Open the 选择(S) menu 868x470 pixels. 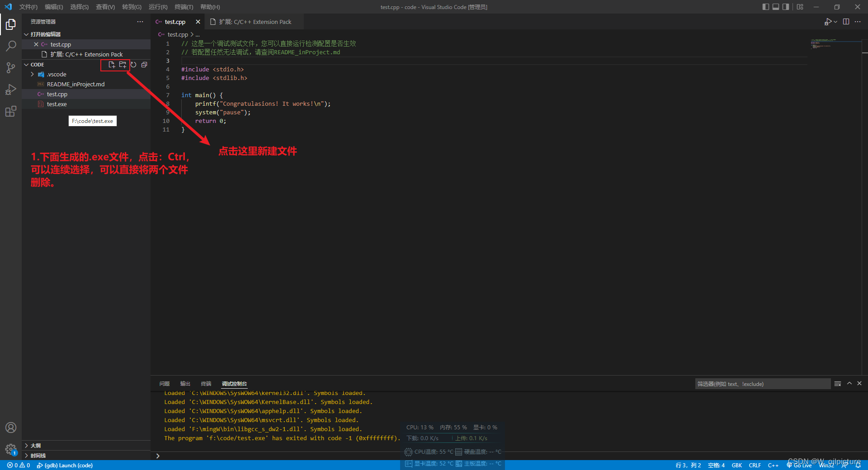pos(80,7)
